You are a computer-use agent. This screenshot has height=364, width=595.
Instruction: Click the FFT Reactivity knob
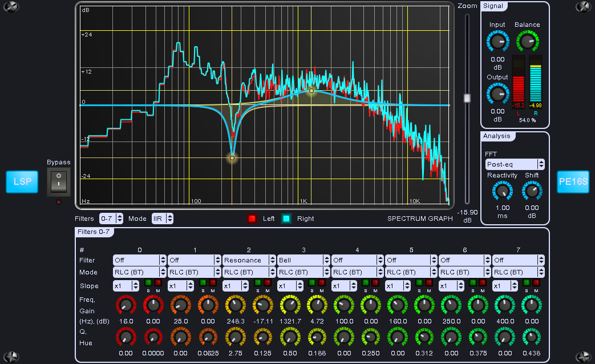pyautogui.click(x=502, y=191)
